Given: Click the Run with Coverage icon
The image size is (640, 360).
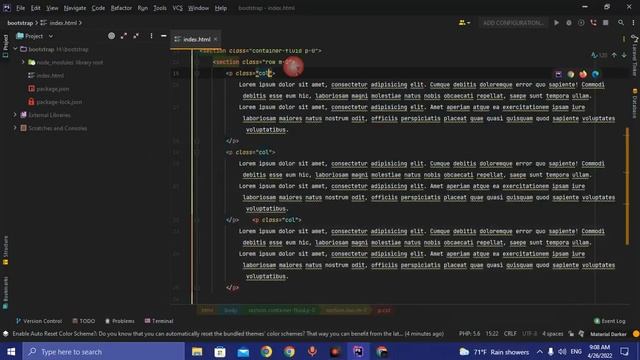Looking at the screenshot, I should tap(581, 23).
